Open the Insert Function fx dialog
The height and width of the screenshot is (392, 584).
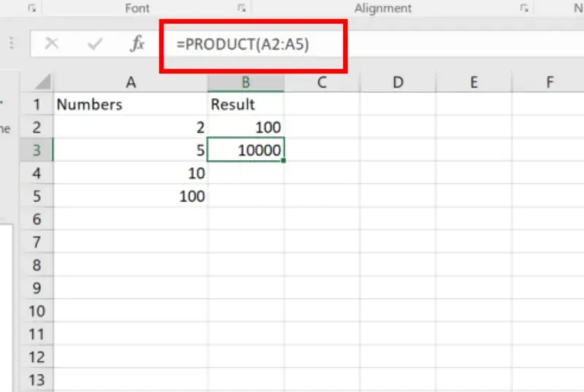pyautogui.click(x=137, y=44)
